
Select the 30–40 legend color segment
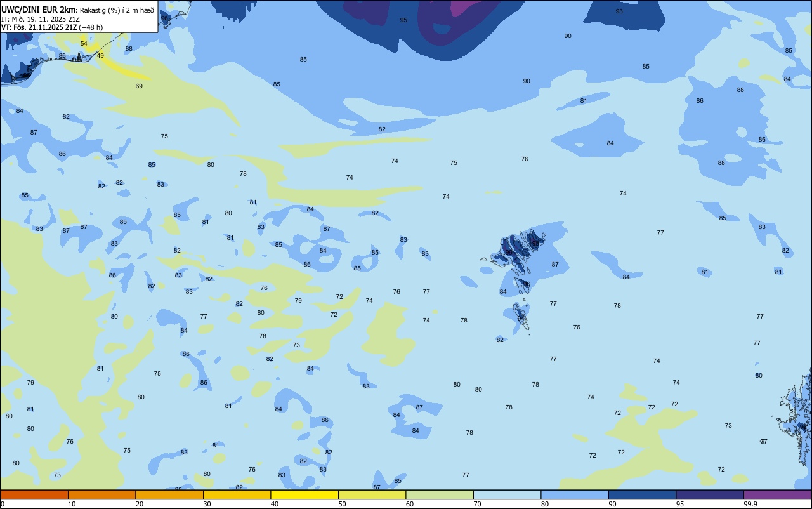(237, 494)
